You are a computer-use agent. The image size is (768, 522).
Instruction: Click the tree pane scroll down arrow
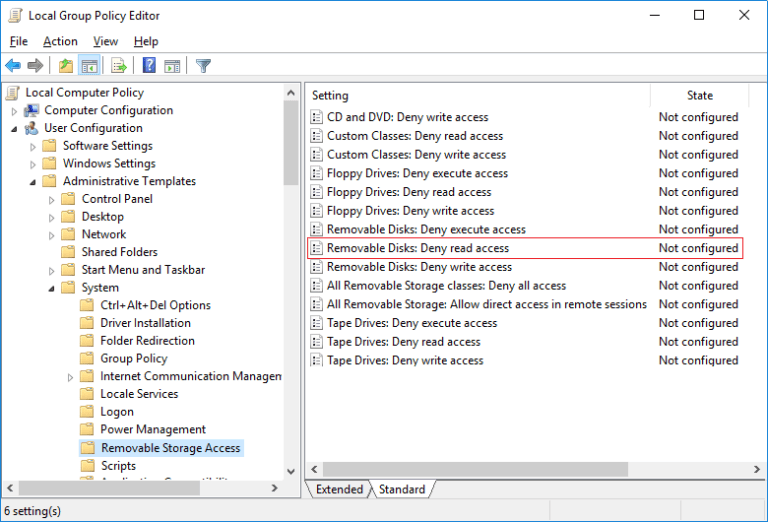[x=291, y=471]
